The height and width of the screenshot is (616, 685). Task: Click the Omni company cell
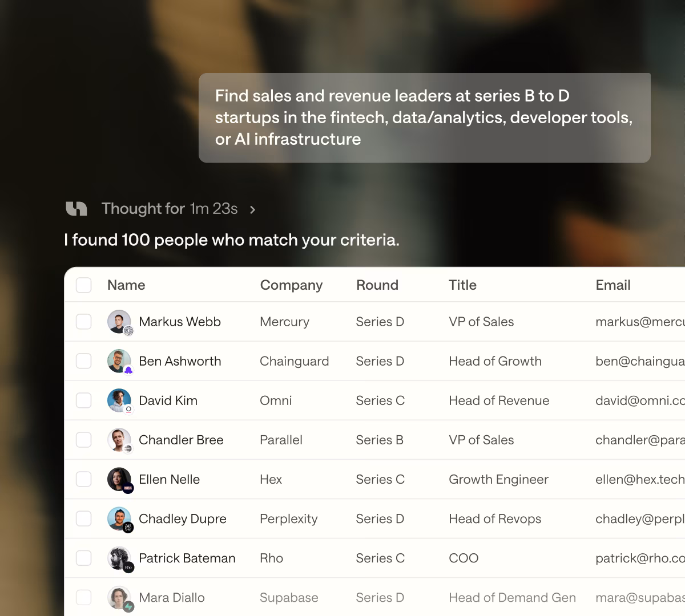point(276,400)
